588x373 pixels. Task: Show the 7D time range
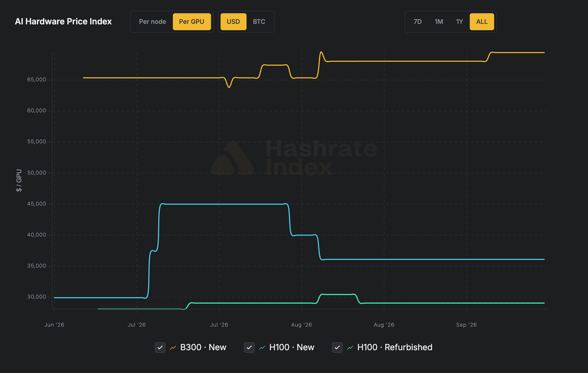(x=418, y=22)
